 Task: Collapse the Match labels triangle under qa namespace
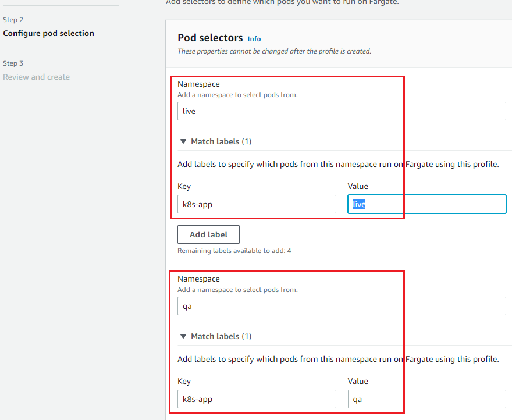183,336
